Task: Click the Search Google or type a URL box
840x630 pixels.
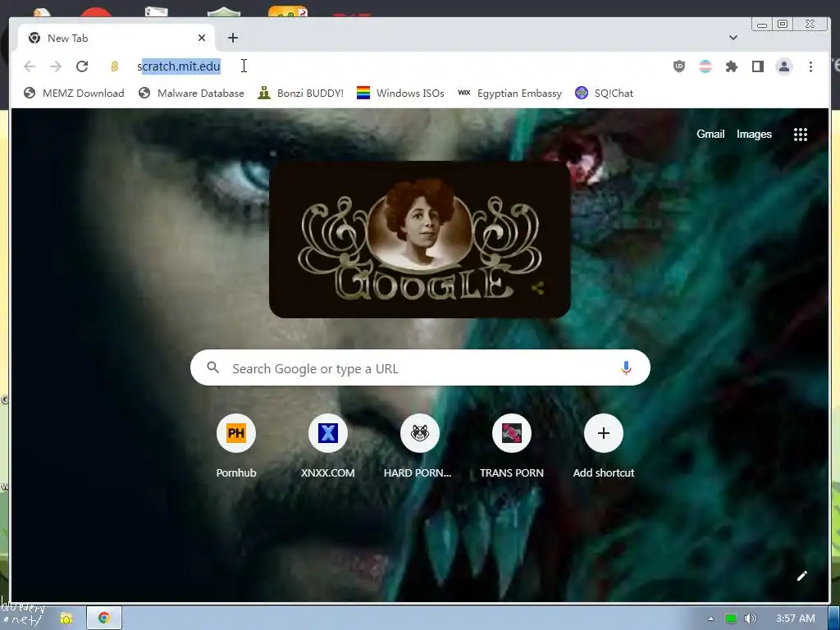Action: tap(420, 368)
